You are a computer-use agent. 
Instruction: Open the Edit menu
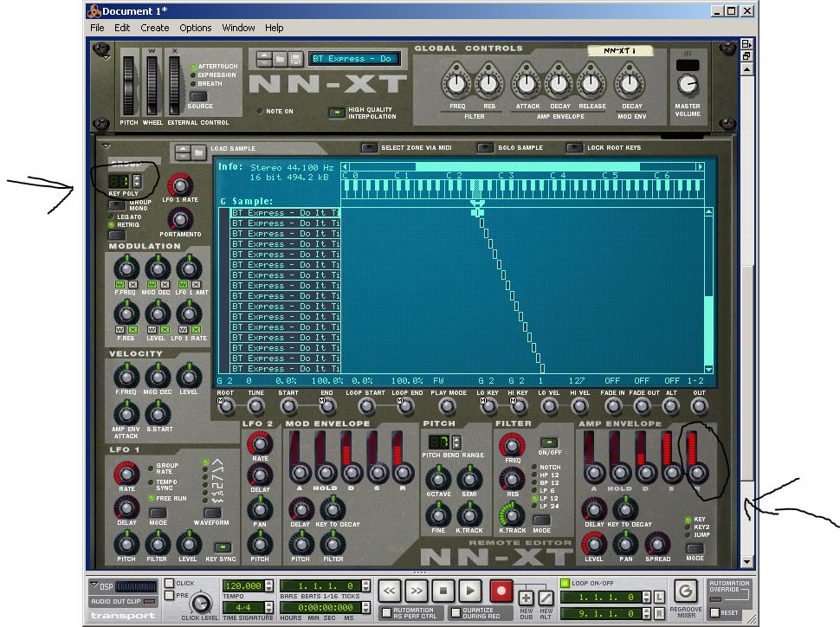tap(121, 28)
